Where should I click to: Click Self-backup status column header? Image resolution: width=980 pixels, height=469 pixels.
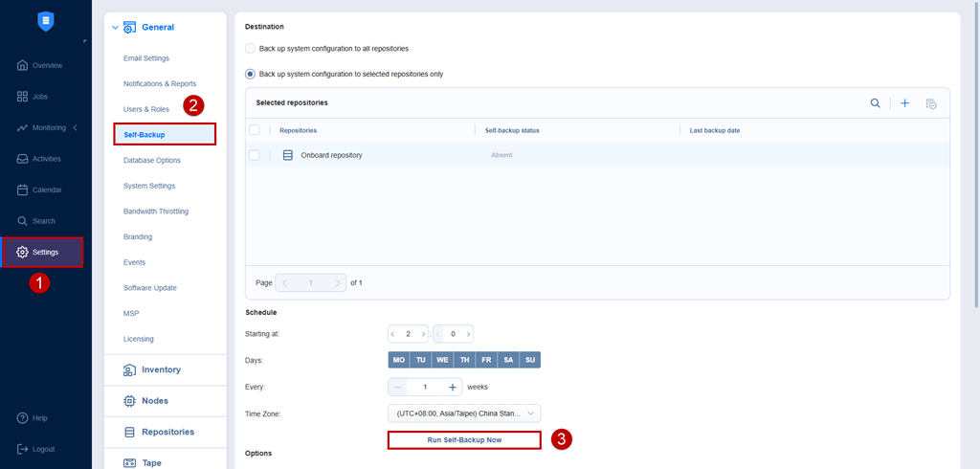tap(512, 130)
